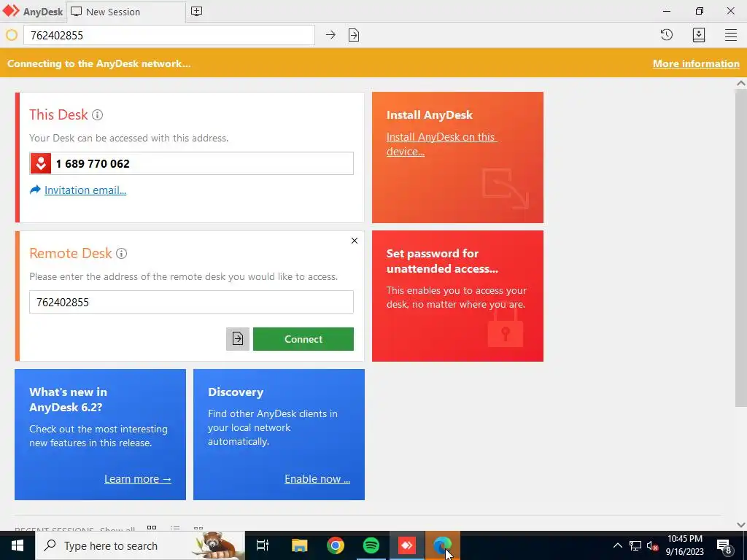Click Learn more link in What's new tile

coord(138,478)
